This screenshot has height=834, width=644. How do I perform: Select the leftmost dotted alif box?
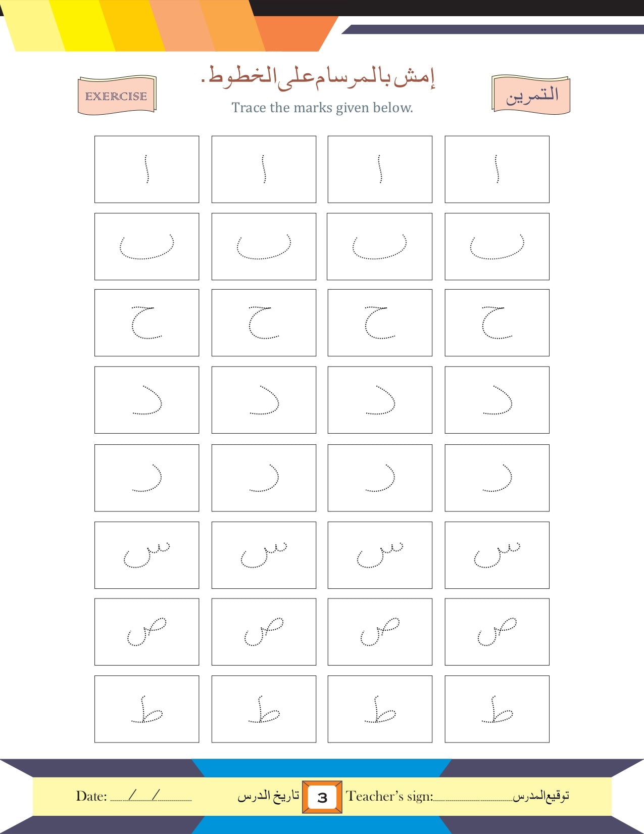[146, 169]
